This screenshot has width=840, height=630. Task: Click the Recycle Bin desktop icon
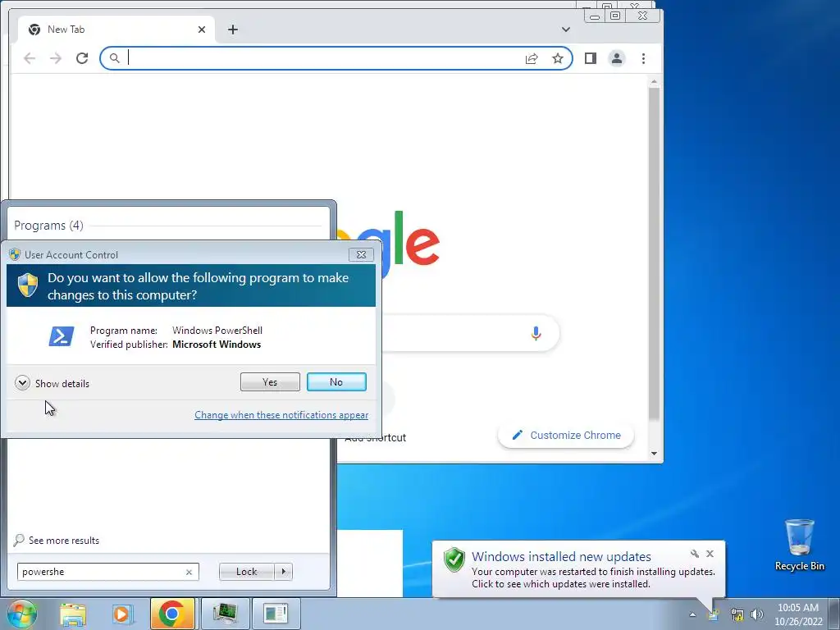(799, 545)
